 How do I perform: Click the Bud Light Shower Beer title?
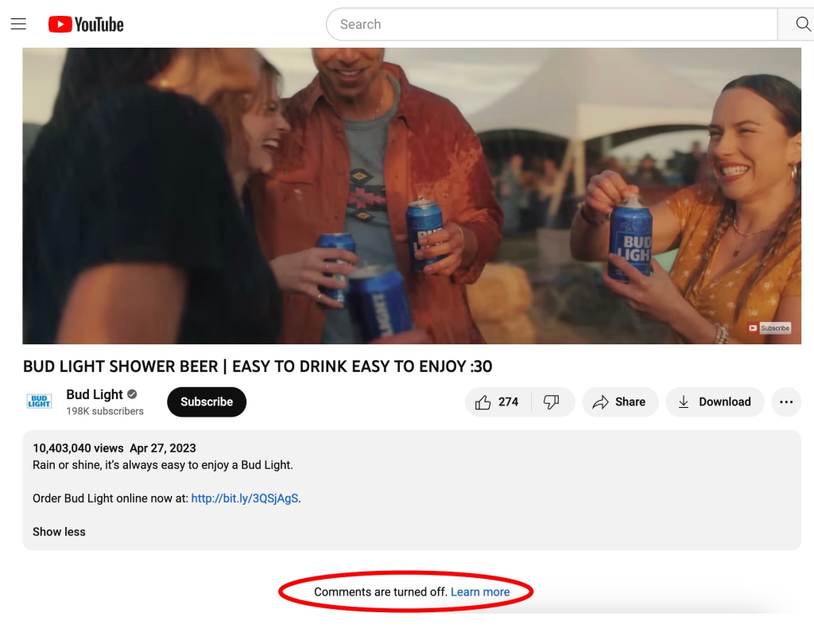click(258, 367)
